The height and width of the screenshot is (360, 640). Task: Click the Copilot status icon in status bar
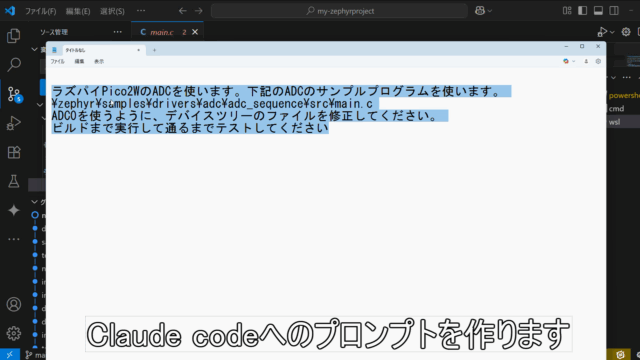click(x=620, y=354)
